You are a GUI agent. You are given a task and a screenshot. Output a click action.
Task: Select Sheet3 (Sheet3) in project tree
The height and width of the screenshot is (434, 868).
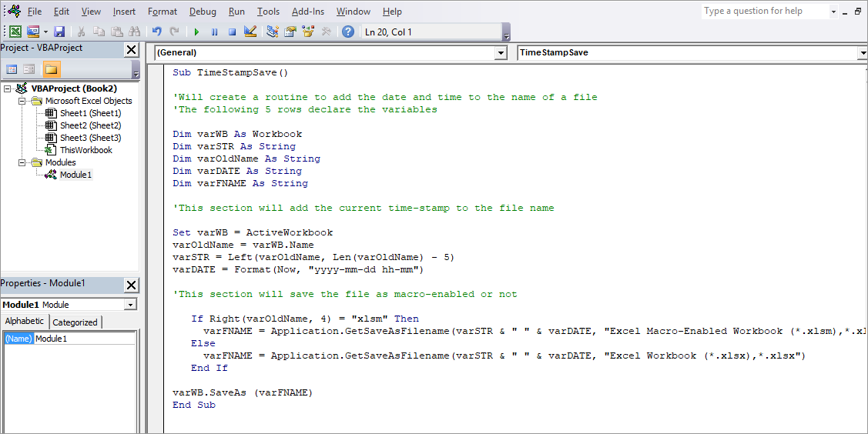pyautogui.click(x=90, y=138)
